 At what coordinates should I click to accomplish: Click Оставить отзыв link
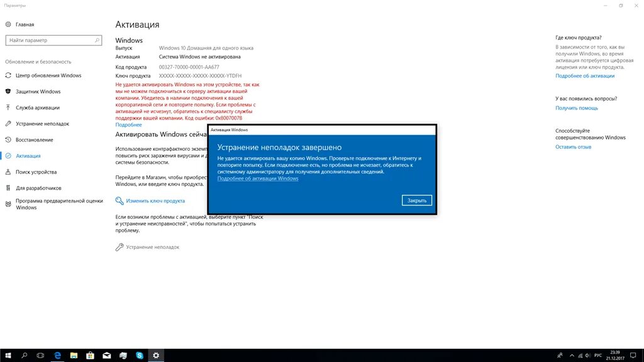coord(574,147)
